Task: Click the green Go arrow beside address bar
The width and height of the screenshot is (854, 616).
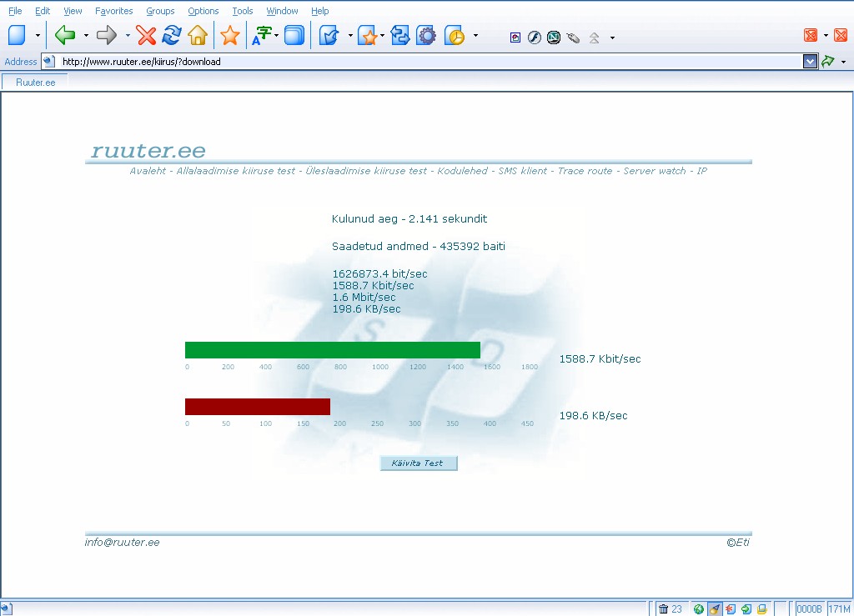Action: [x=828, y=62]
